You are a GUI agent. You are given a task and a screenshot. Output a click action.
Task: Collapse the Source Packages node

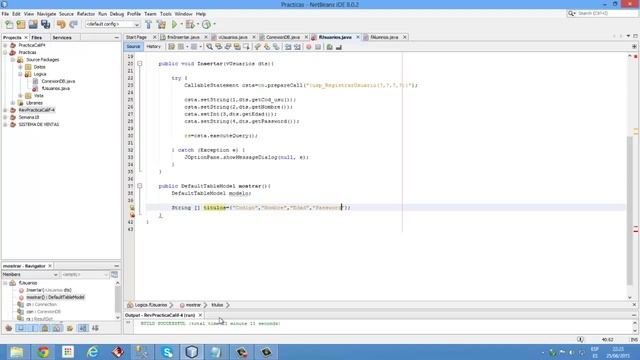pos(13,60)
